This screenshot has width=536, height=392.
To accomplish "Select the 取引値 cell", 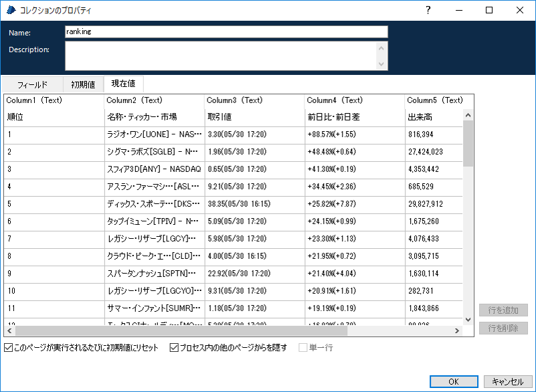I will pyautogui.click(x=255, y=117).
